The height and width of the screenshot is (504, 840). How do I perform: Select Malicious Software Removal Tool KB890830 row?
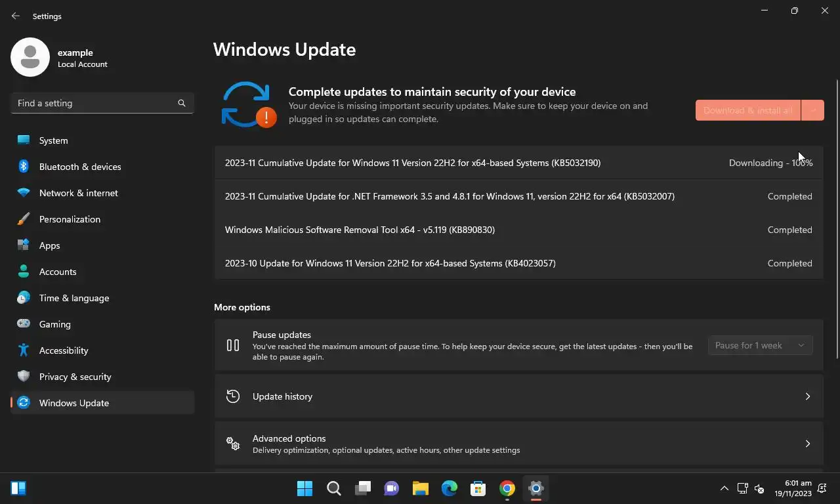(x=518, y=230)
